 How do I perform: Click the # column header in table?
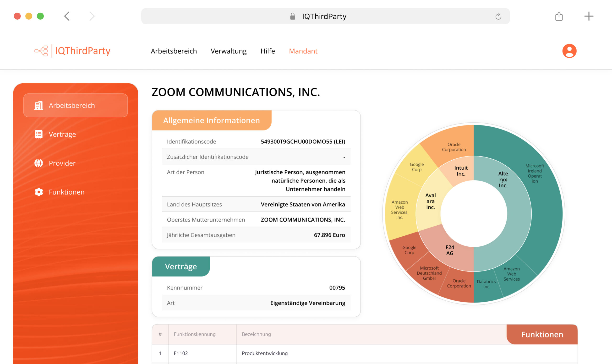[160, 334]
